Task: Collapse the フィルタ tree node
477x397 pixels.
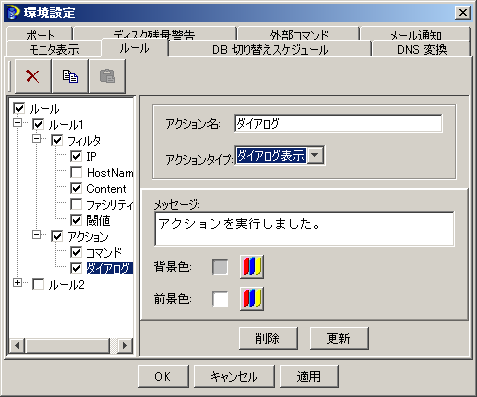Action: [36, 139]
